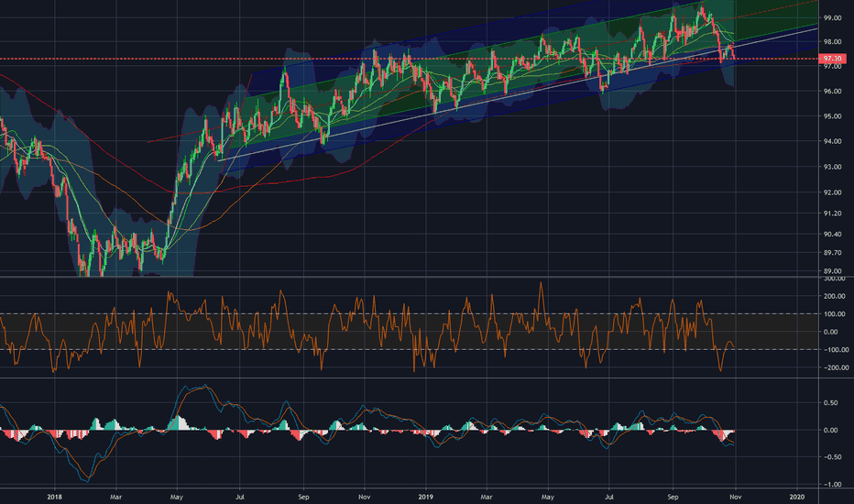Screen dimensions: 854x504
Task: Click the red 97.30 current price tag
Action: coord(832,59)
